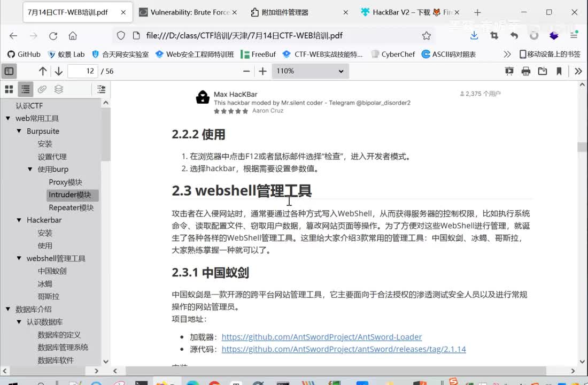
Task: Show attachments in sidebar
Action: coord(42,89)
